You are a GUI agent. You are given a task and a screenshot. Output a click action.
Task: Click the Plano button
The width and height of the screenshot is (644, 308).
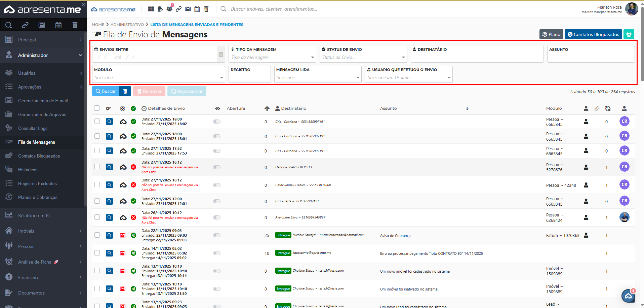click(551, 34)
